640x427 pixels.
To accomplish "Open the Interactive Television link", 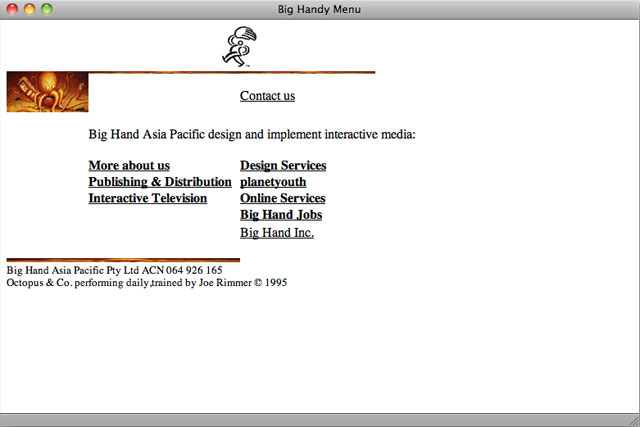I will [x=148, y=198].
